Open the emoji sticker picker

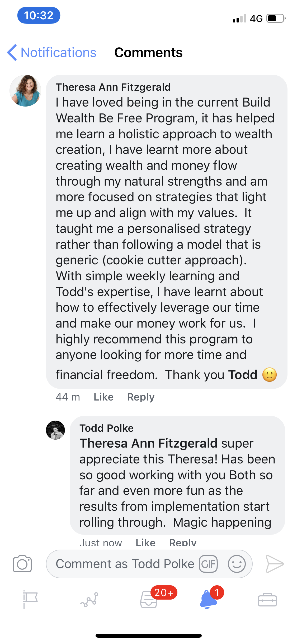click(237, 564)
